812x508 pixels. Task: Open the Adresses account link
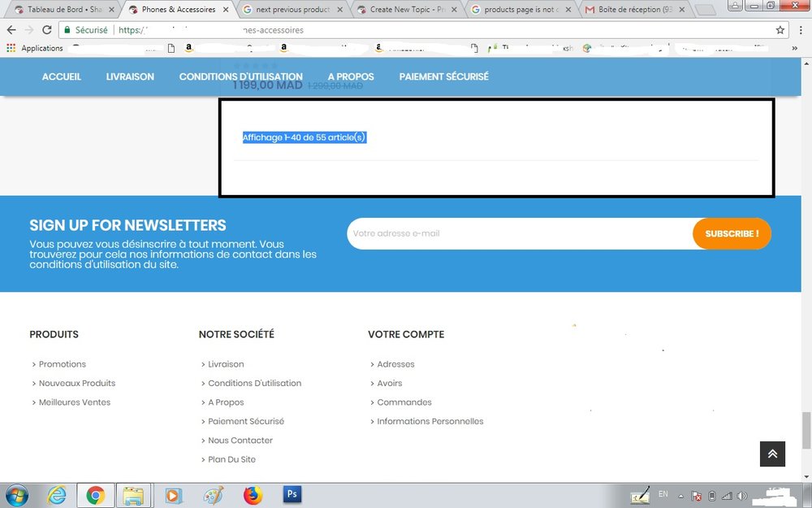click(395, 364)
